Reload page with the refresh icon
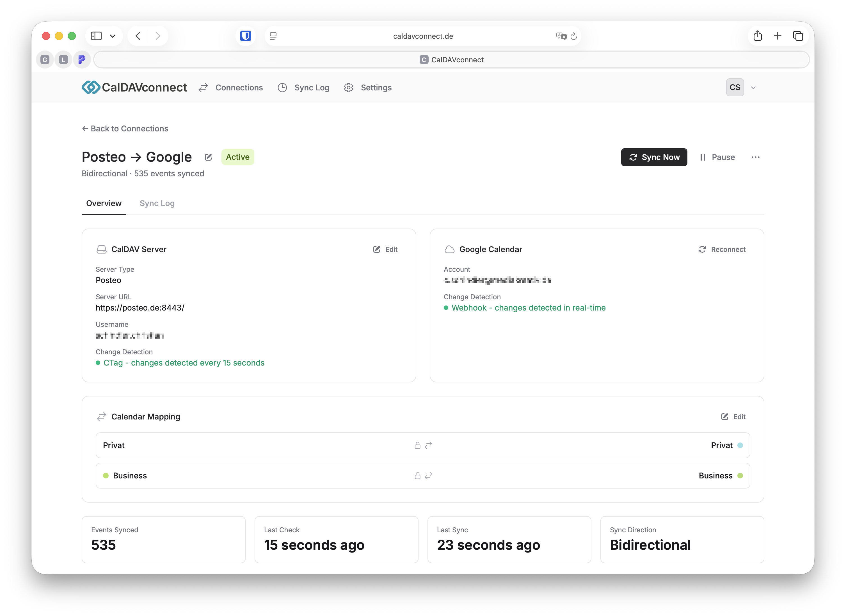846x616 pixels. click(574, 36)
